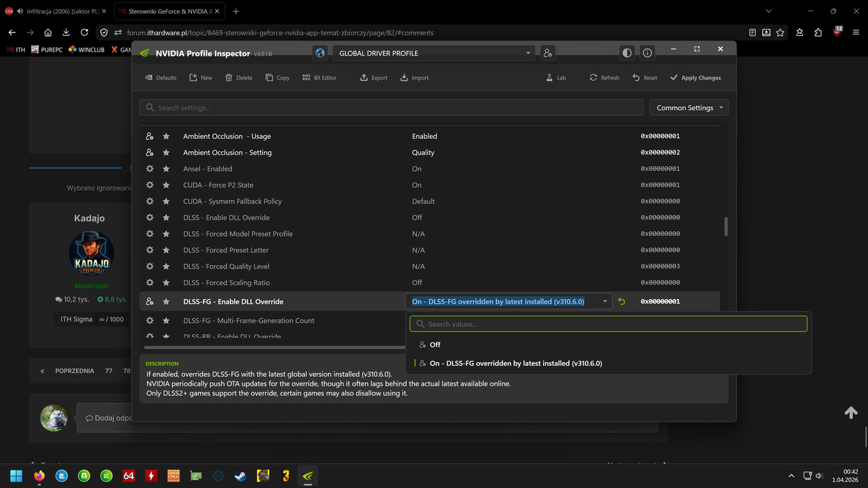The height and width of the screenshot is (488, 868).
Task: Click CUDA - Force P2 State value On
Action: (x=416, y=185)
